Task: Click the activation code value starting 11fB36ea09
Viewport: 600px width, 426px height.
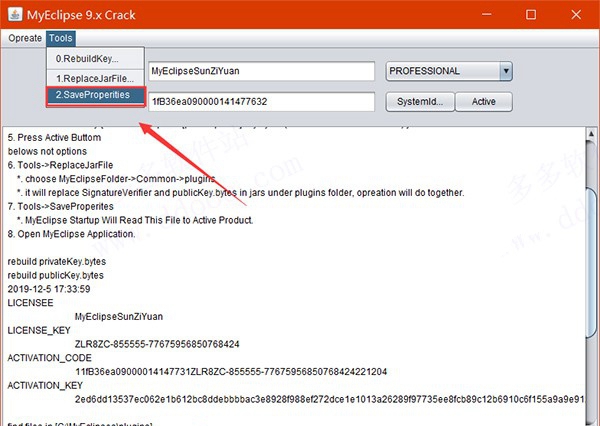Action: click(x=231, y=372)
